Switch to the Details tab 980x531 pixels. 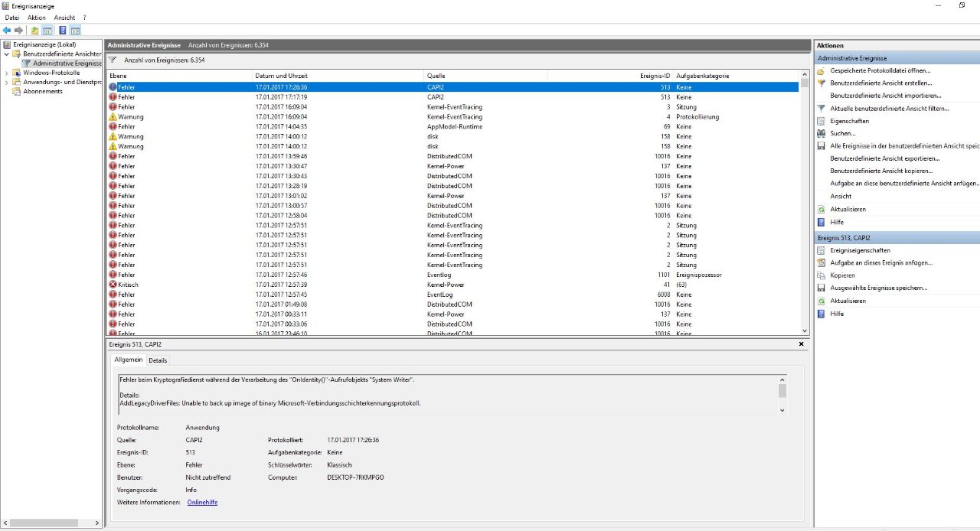click(x=158, y=360)
